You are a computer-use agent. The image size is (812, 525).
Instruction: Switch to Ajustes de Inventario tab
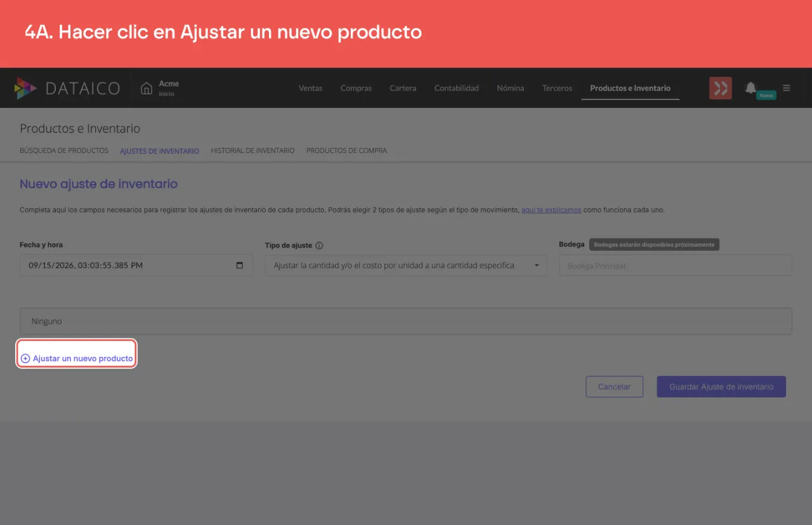pos(159,151)
